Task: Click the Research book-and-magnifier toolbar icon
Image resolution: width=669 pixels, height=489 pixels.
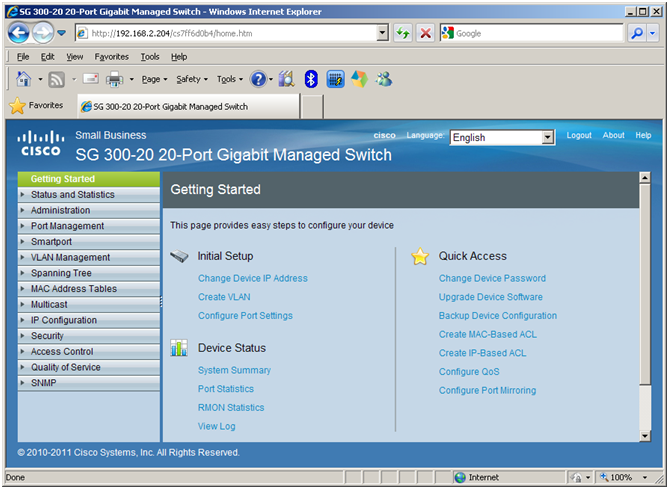Action: click(287, 79)
